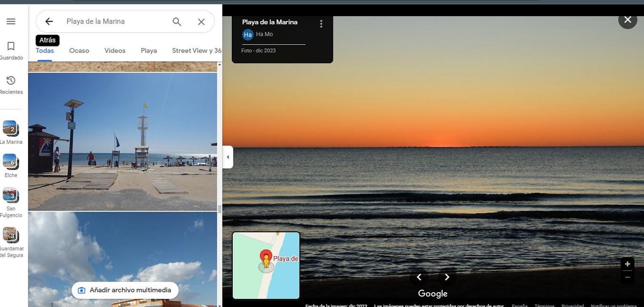This screenshot has width=644, height=307.
Task: Open the beach lifeguard tower photo
Action: pos(122,142)
